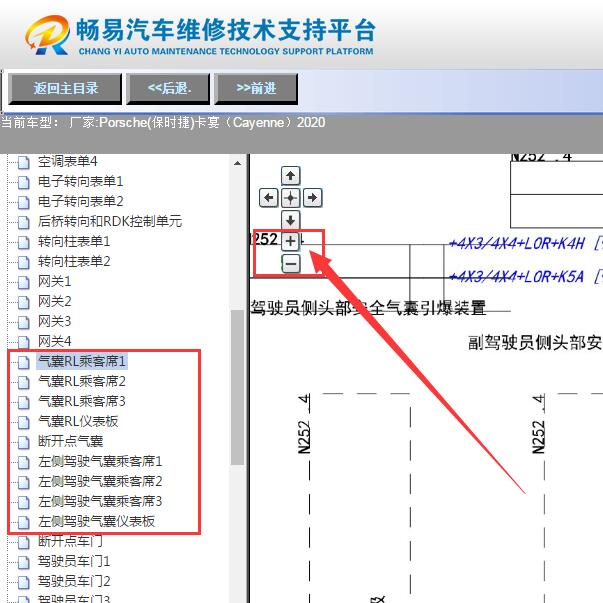Screen dimensions: 603x603
Task: Click the 副驾驶员侧头部安 diagram label
Action: point(535,343)
